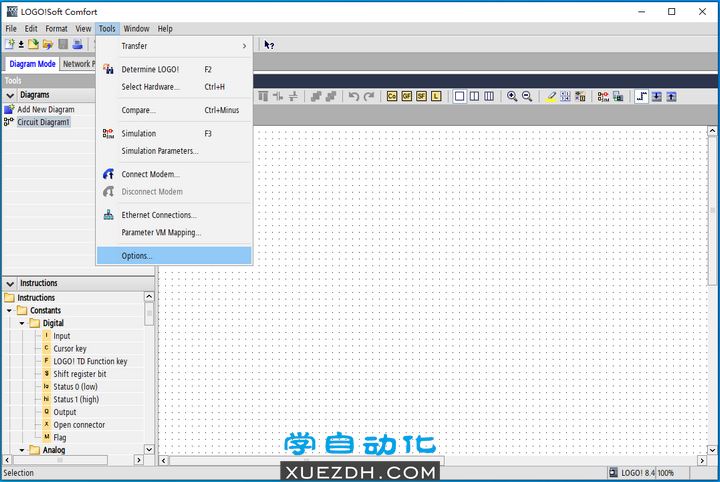Choose Compare... from Tools menu

174,110
